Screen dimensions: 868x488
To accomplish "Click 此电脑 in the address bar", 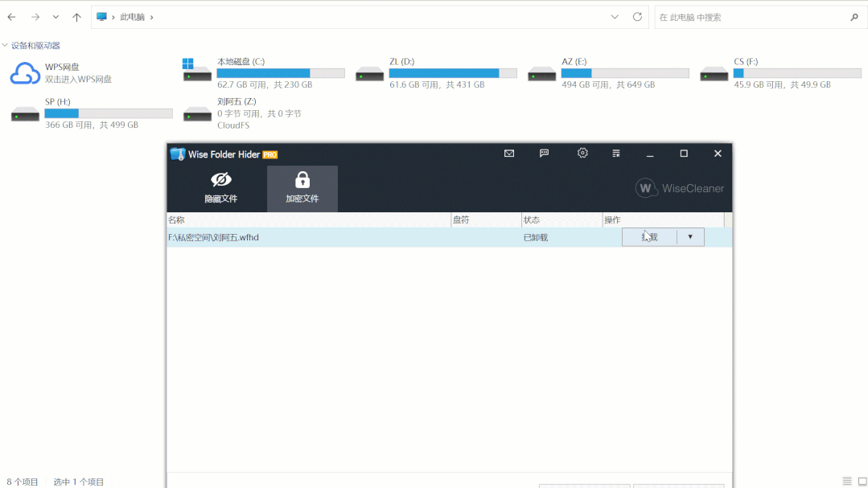I will tap(132, 17).
